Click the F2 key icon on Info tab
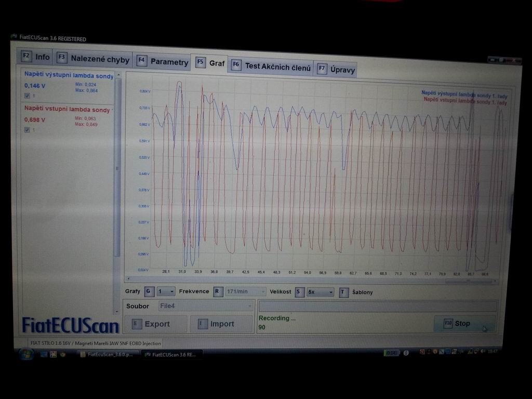Image resolution: width=532 pixels, height=399 pixels. pyautogui.click(x=26, y=57)
